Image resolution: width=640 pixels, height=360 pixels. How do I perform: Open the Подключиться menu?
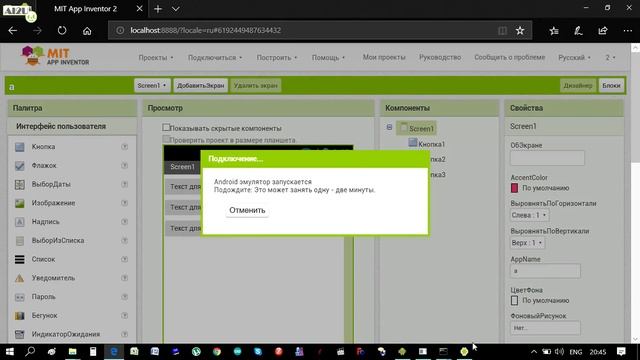pos(215,58)
